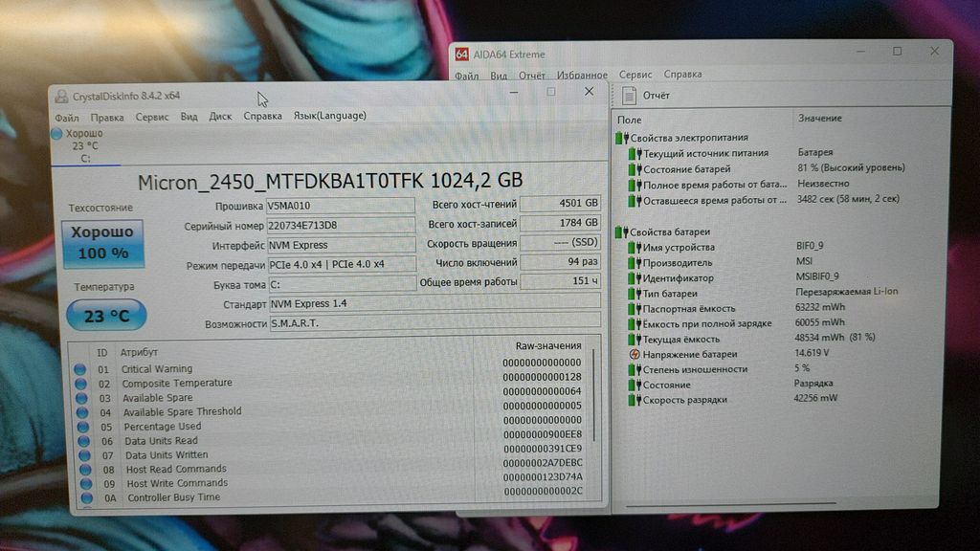Screen dimensions: 980x551
Task: Click the blue icon beside Critical Warning
Action: (80, 369)
